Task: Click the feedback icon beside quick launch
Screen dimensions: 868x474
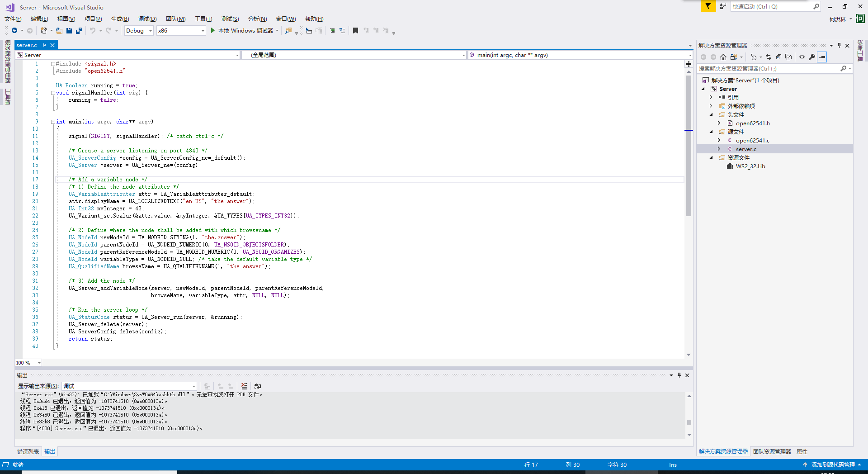Action: [723, 6]
